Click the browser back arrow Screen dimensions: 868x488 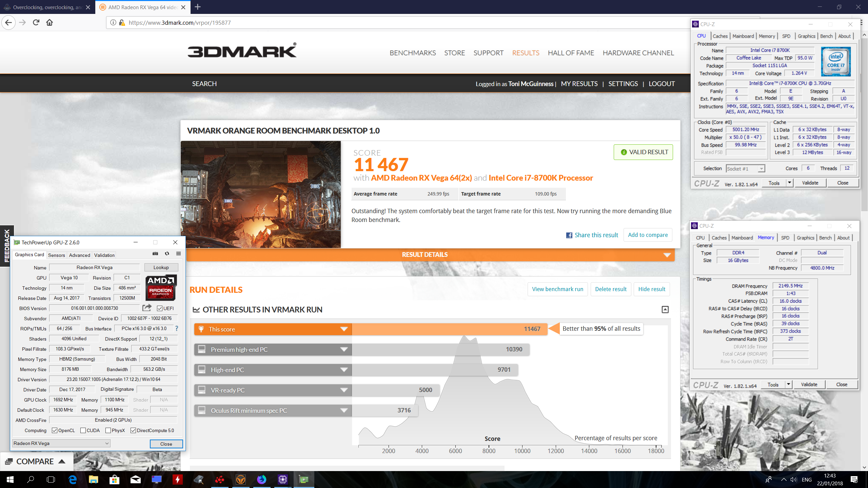click(x=8, y=23)
